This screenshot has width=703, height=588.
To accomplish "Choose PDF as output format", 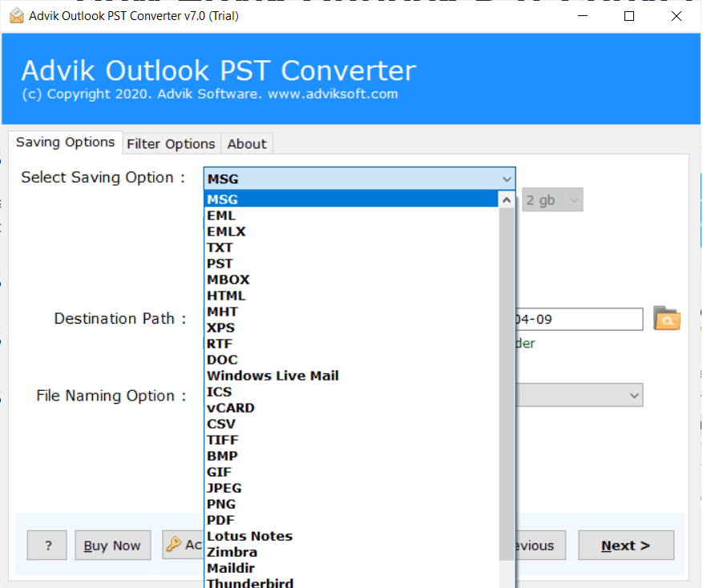I will click(351, 521).
